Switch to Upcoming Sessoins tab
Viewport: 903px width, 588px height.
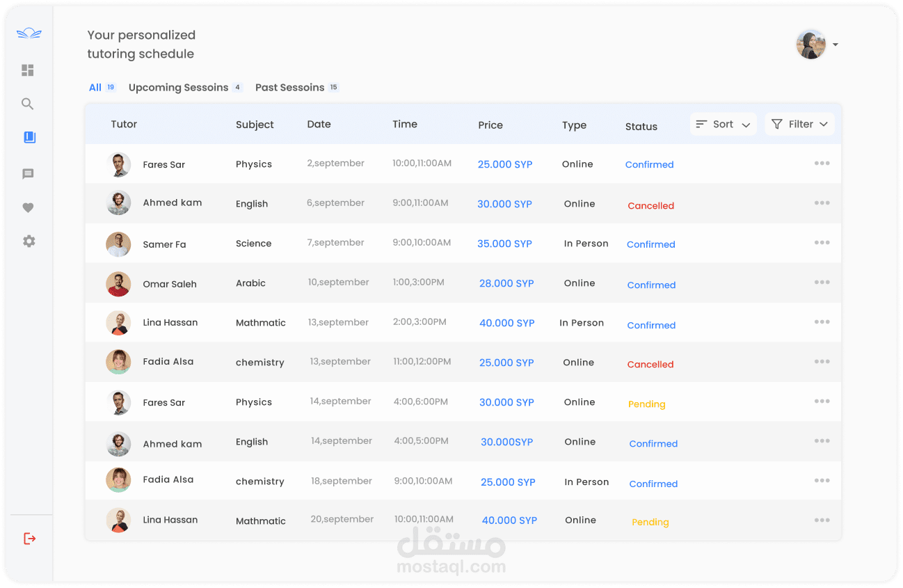pyautogui.click(x=179, y=88)
